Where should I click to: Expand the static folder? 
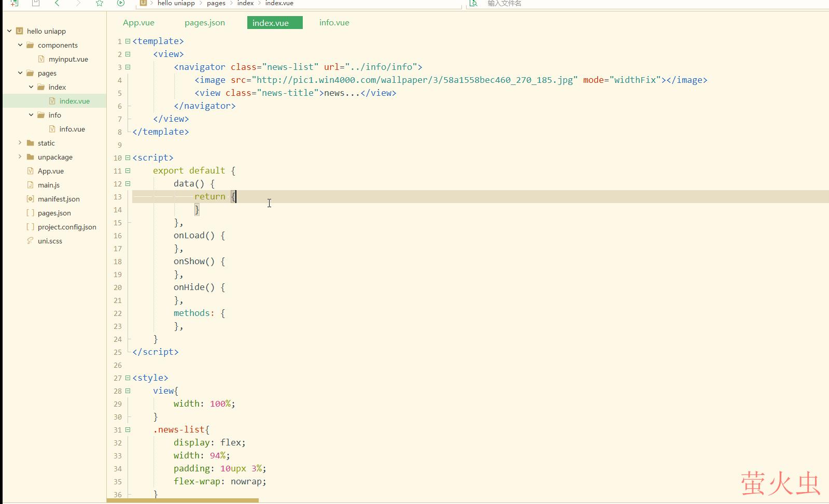20,142
